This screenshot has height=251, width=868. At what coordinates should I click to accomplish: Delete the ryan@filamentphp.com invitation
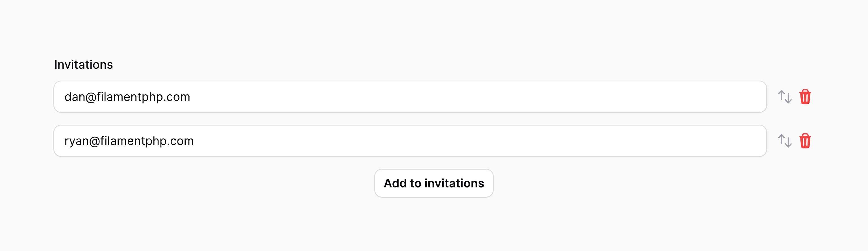click(x=805, y=141)
